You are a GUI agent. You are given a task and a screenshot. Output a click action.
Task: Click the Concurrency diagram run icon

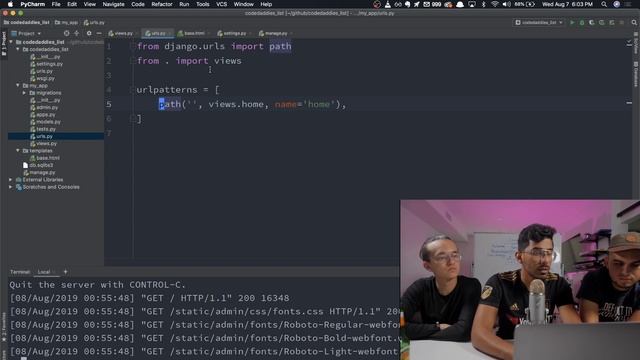click(611, 22)
